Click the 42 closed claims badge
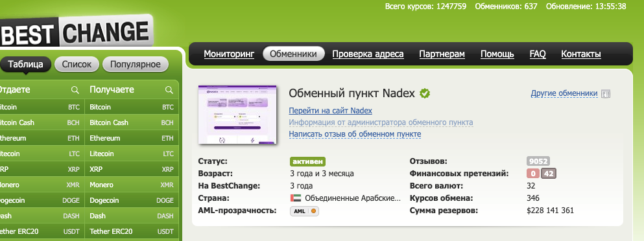 pos(549,174)
